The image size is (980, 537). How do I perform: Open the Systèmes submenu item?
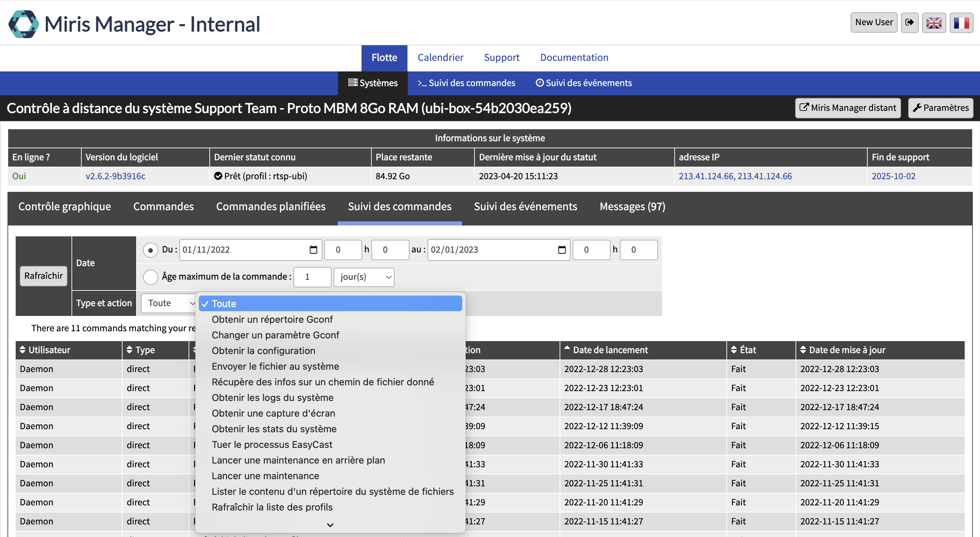point(373,83)
